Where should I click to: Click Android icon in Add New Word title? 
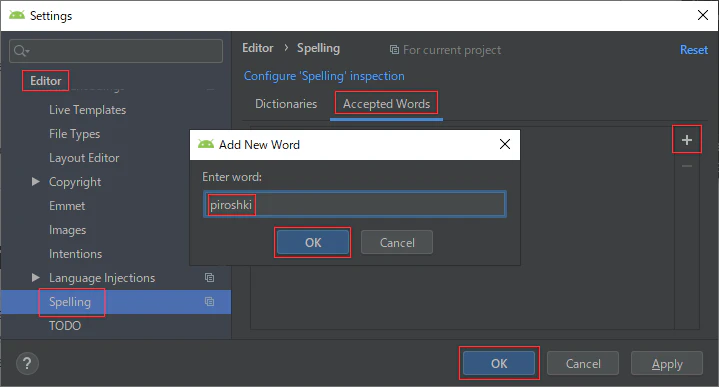tap(205, 144)
